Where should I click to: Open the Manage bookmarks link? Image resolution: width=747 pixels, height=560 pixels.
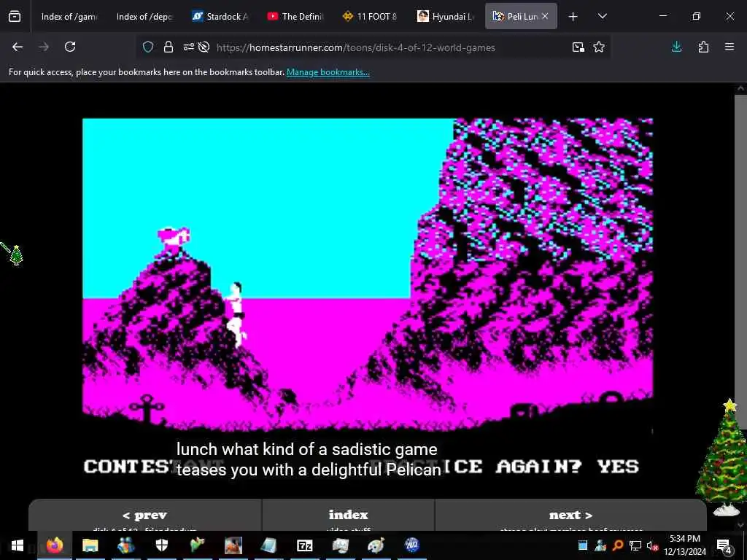pos(328,72)
